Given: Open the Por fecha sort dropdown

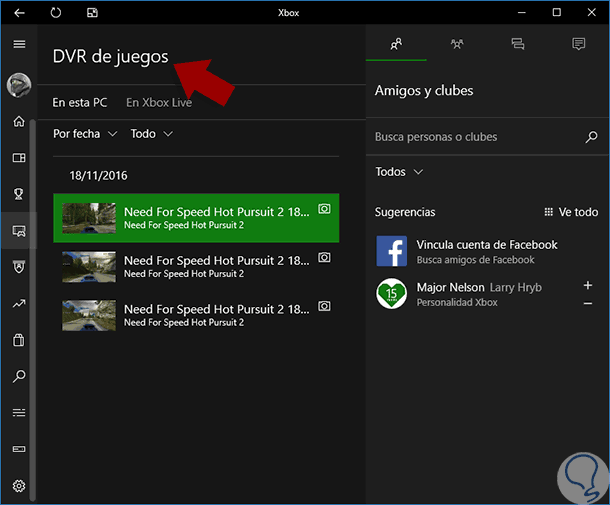Looking at the screenshot, I should tap(85, 134).
